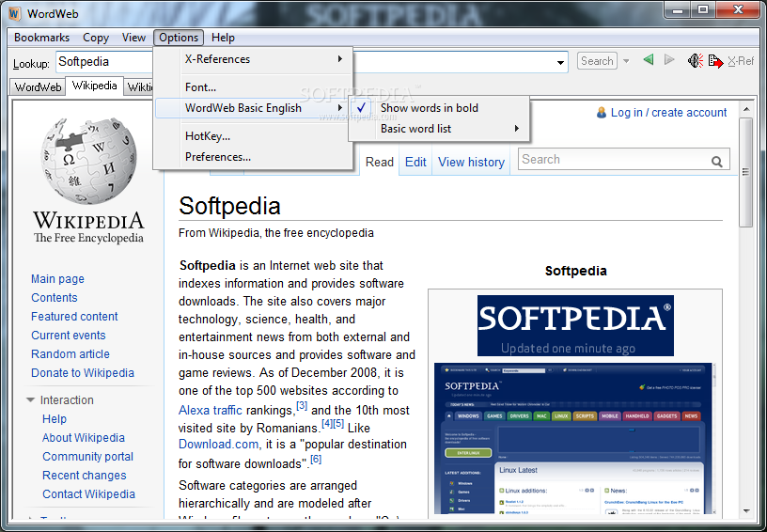The image size is (767, 532).
Task: Open WordWeb Basic English submenu item
Action: click(x=253, y=108)
